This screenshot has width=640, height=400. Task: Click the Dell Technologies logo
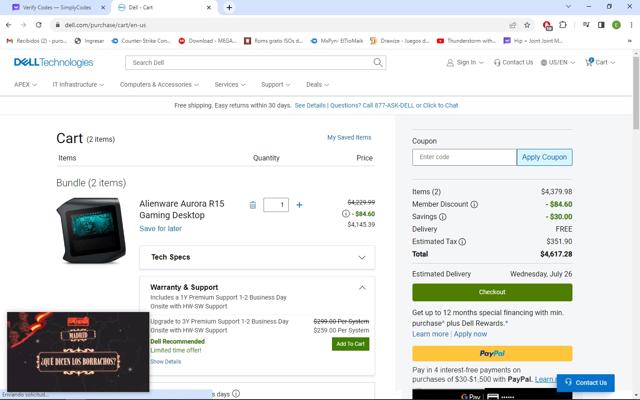coord(53,62)
